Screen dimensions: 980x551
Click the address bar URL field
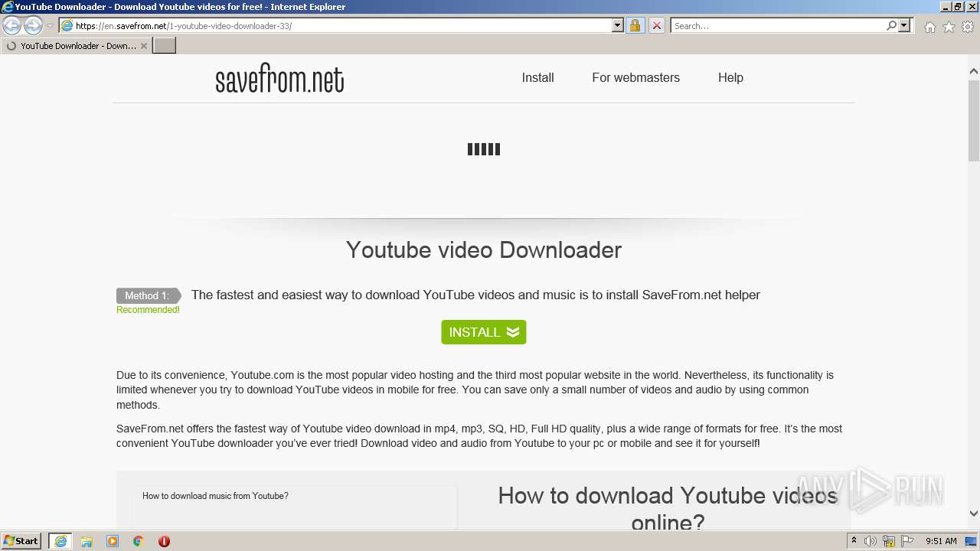pyautogui.click(x=341, y=25)
